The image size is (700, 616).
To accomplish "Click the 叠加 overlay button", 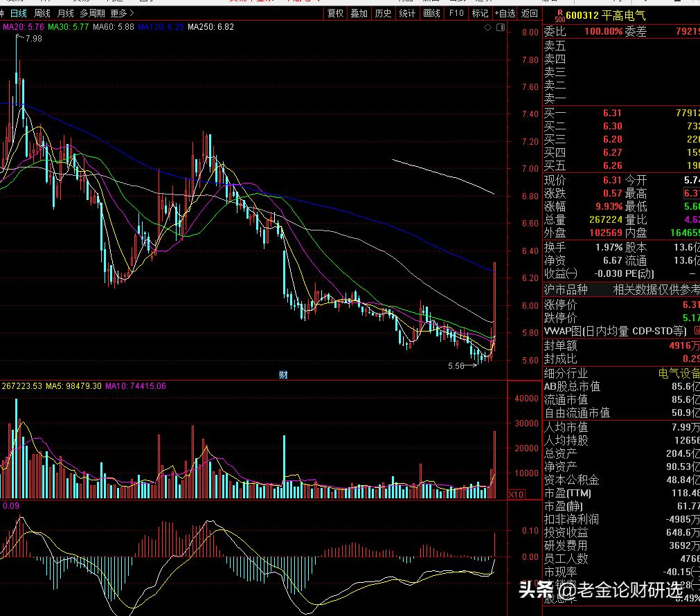I will coord(359,13).
